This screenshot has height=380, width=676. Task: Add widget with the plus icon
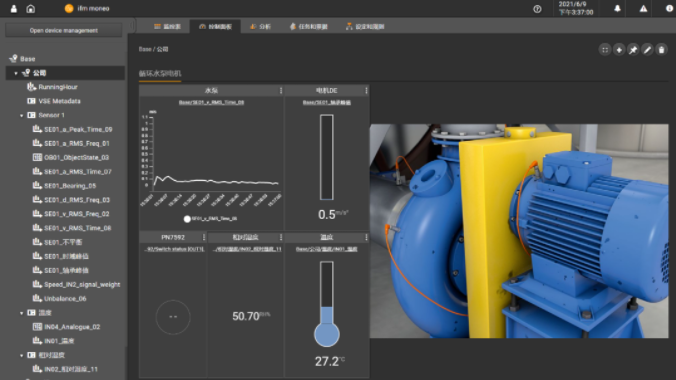(x=619, y=50)
